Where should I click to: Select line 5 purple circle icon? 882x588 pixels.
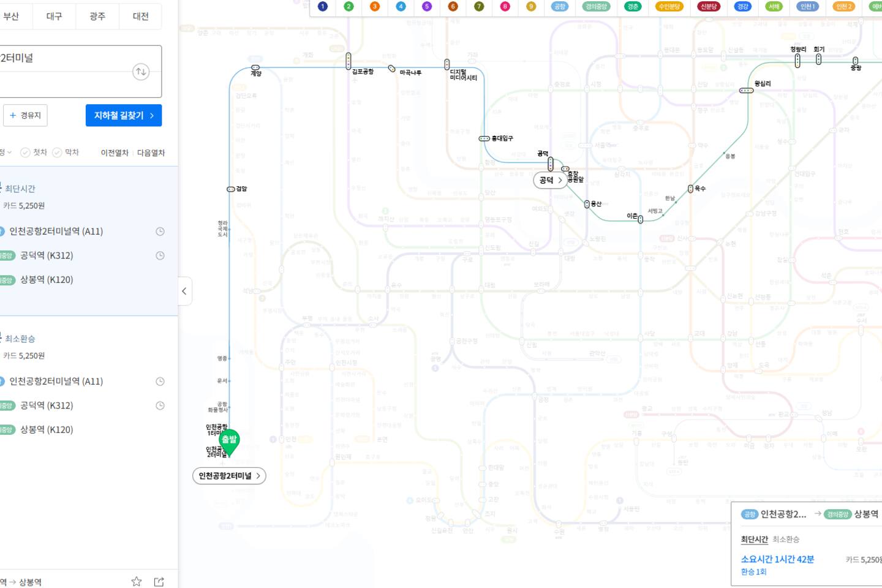[x=427, y=7]
